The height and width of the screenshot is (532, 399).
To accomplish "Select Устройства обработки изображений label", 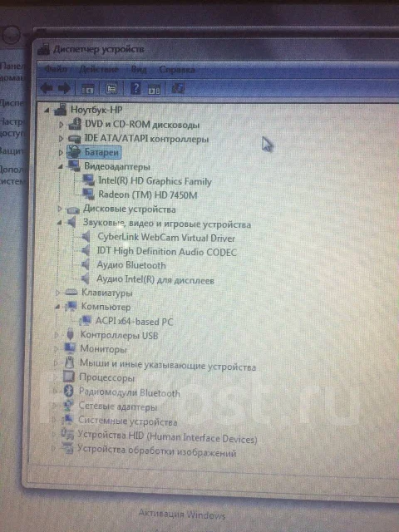I will [x=156, y=451].
